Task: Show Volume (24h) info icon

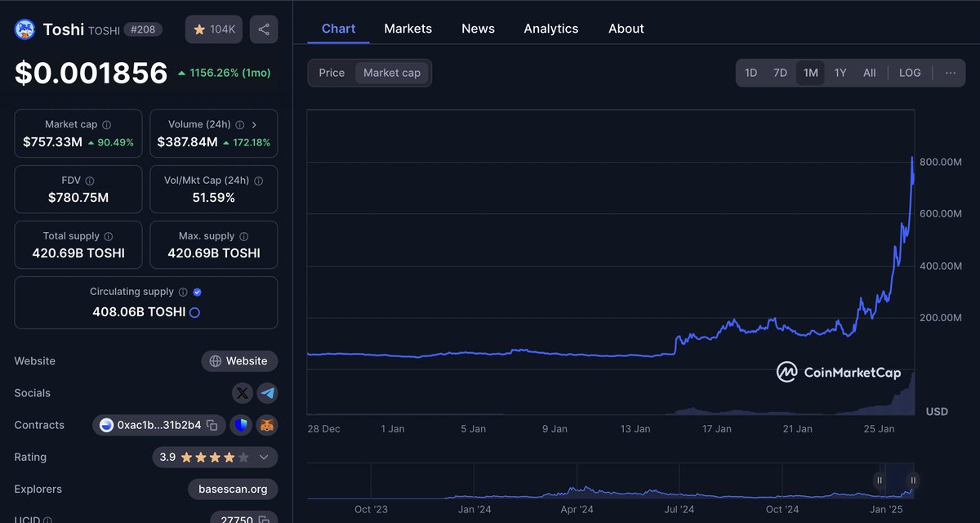Action: 239,125
